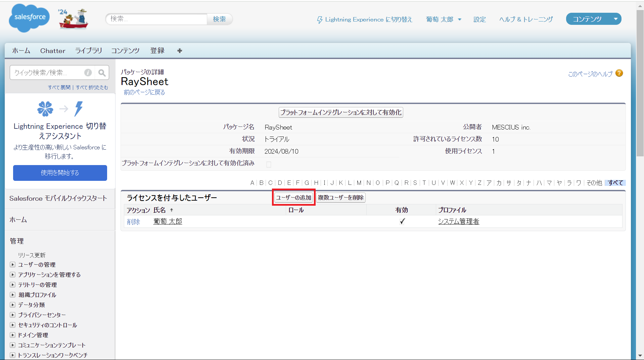Go to the 登録 tab
644x360 pixels.
click(x=157, y=51)
